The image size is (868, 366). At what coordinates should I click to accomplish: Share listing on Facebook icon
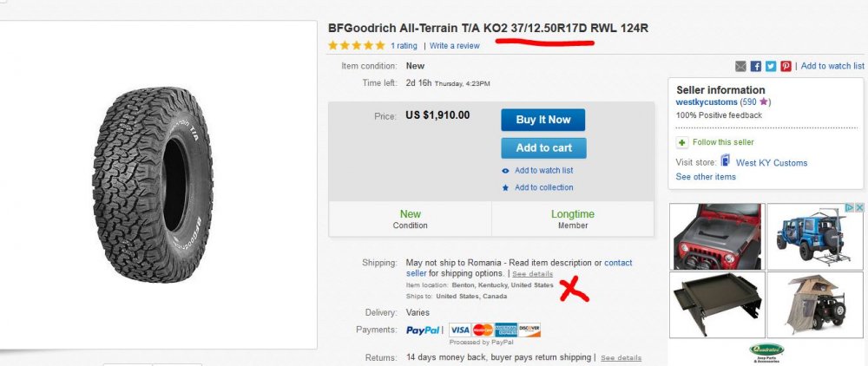[x=756, y=66]
